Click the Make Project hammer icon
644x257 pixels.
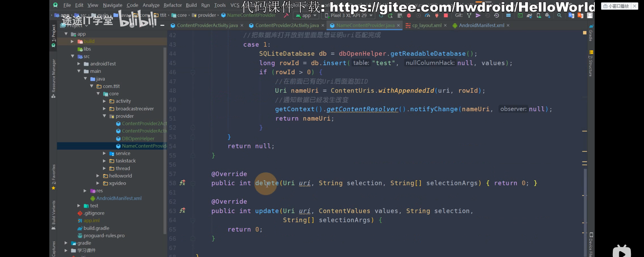285,16
